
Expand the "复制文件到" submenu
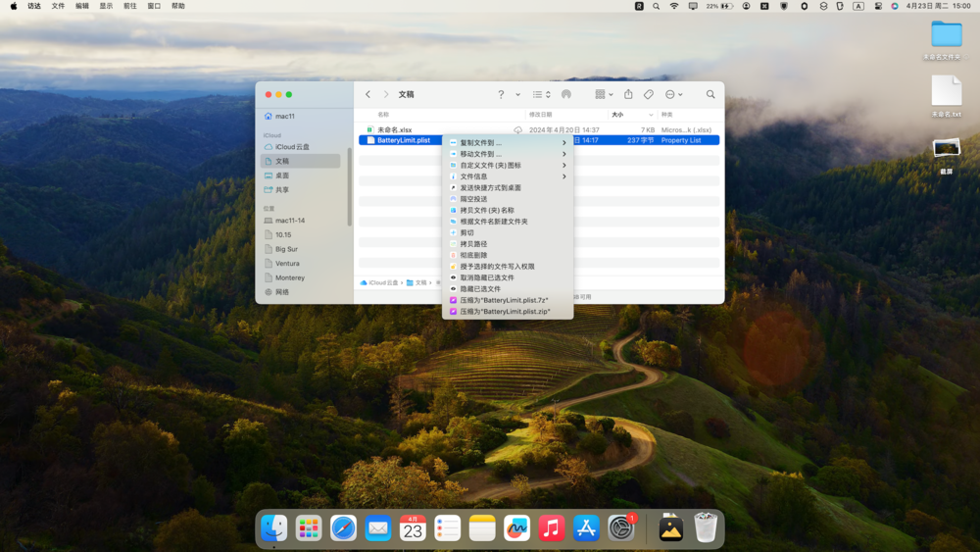point(563,143)
